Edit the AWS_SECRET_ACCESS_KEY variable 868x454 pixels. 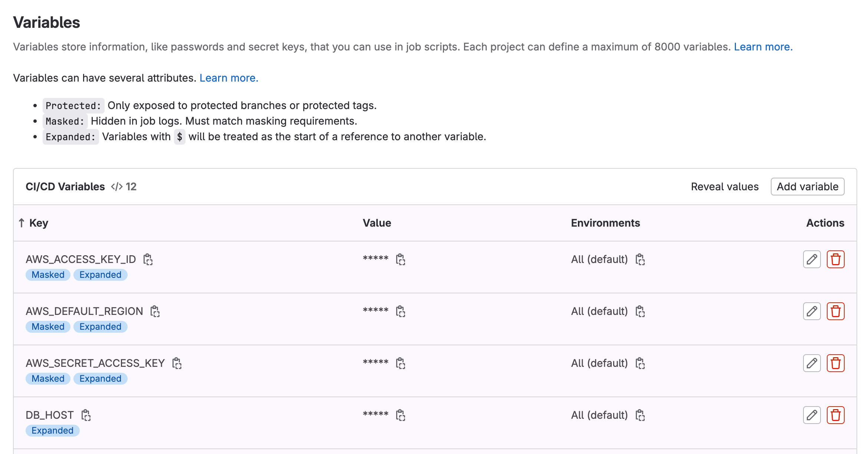point(812,363)
